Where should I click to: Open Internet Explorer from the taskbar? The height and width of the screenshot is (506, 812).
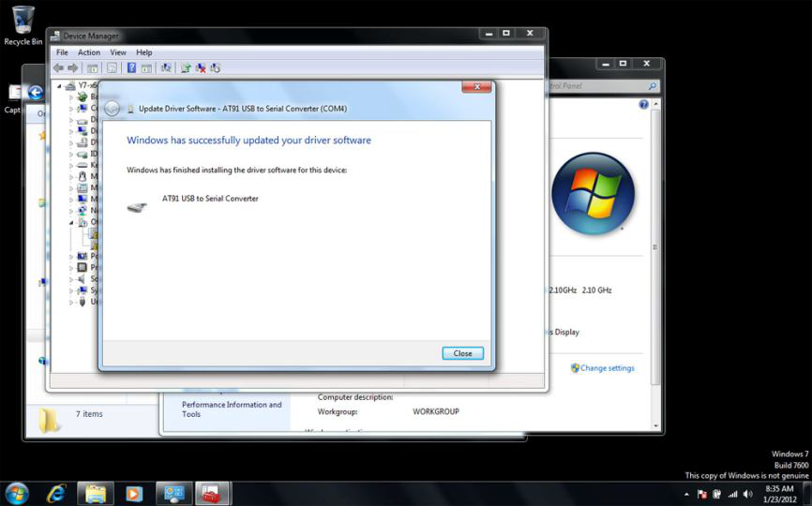55,493
